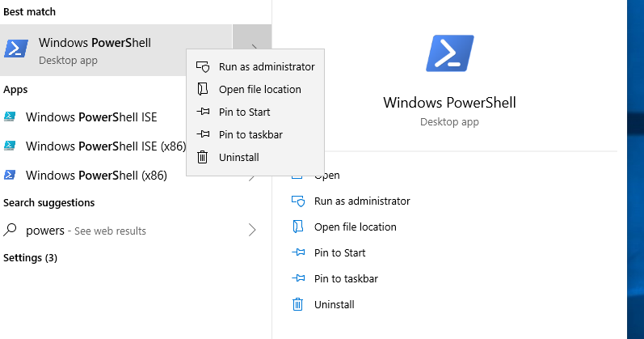Click the large Windows PowerShell logo in preview pane

(449, 53)
